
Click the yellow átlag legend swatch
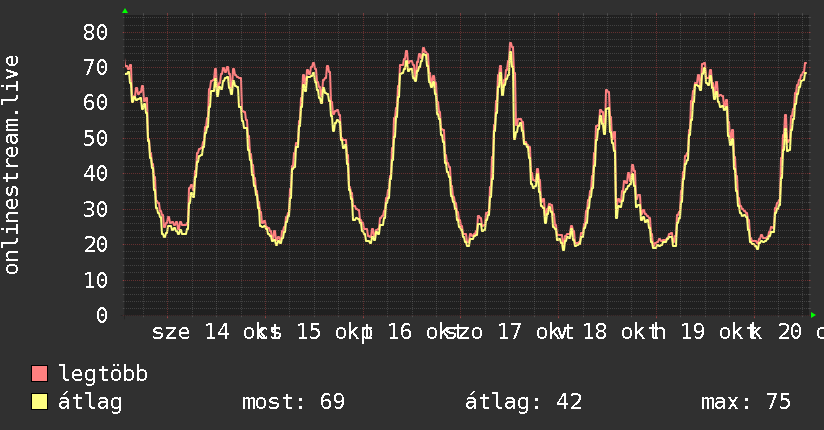39,402
